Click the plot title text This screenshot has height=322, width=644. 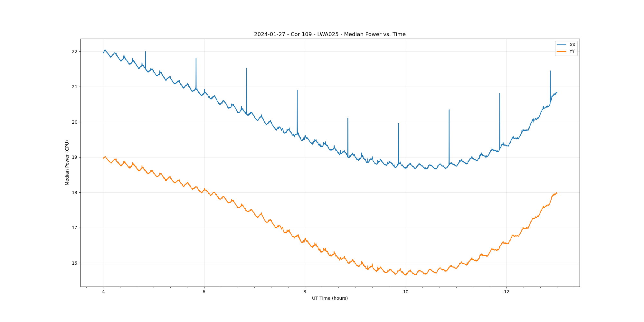click(x=330, y=34)
